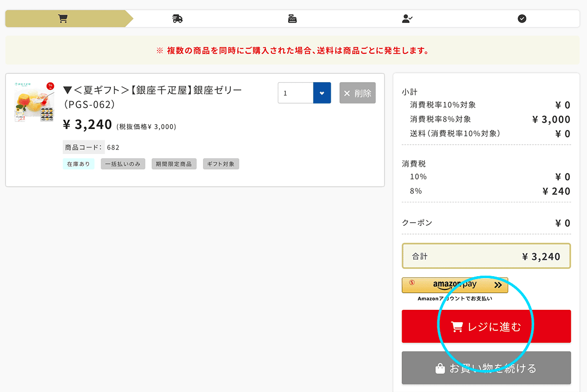Click the product code value 682
Viewport: 587px width, 392px height.
(113, 147)
